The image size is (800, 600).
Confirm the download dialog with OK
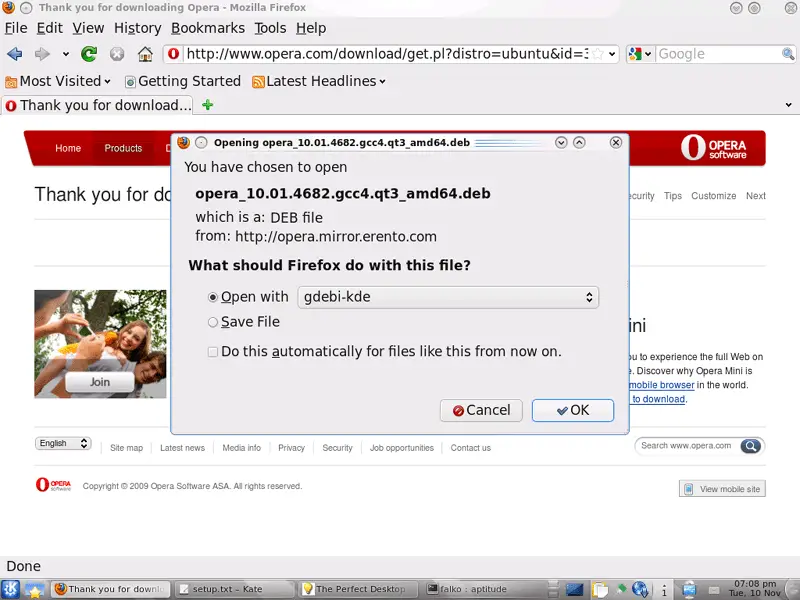(x=572, y=410)
